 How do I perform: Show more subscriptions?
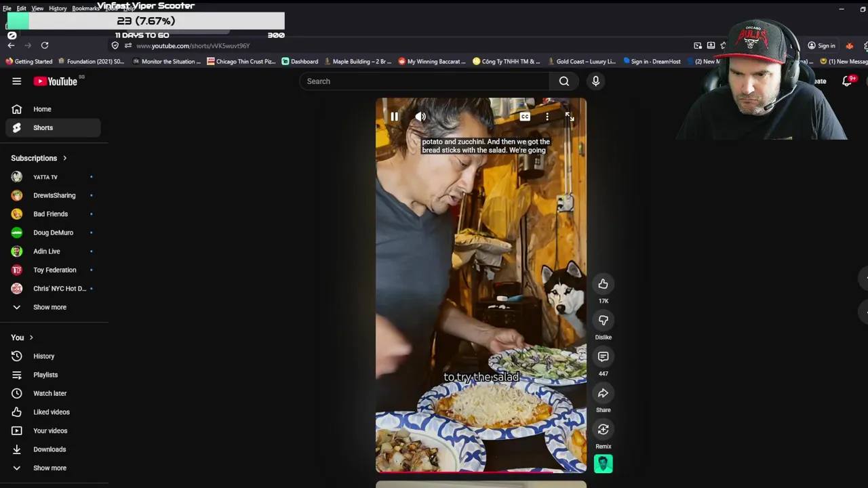pos(53,307)
